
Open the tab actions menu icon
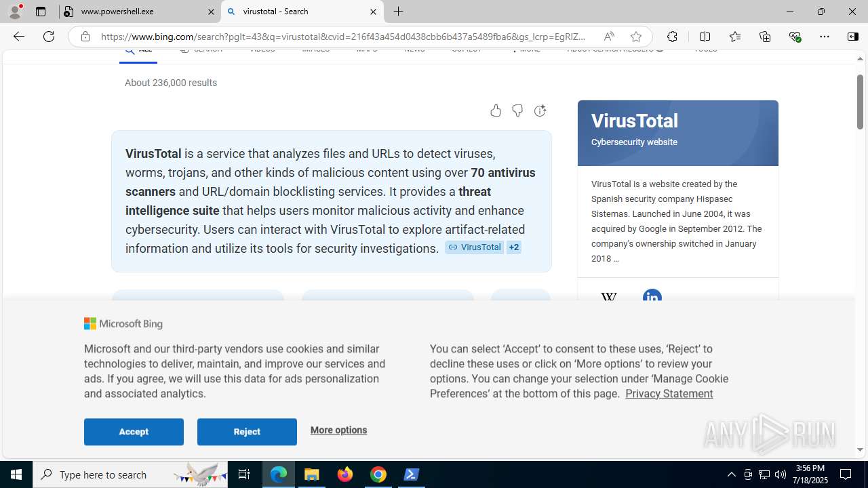(x=41, y=12)
